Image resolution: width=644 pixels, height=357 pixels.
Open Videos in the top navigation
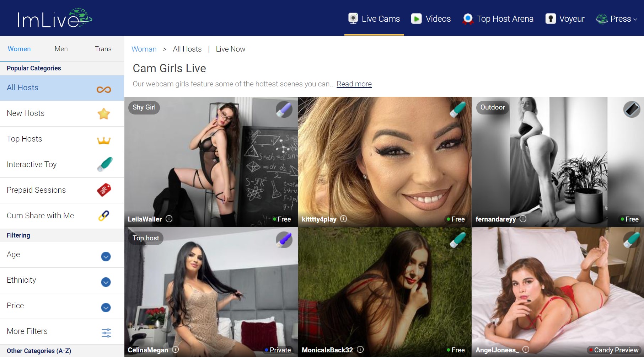click(x=431, y=19)
